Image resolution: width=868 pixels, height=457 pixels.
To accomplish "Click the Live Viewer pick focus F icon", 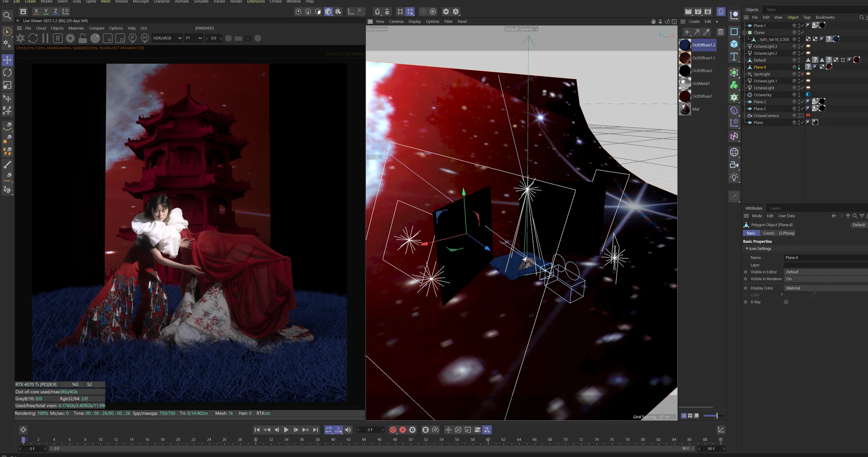I will pos(132,38).
